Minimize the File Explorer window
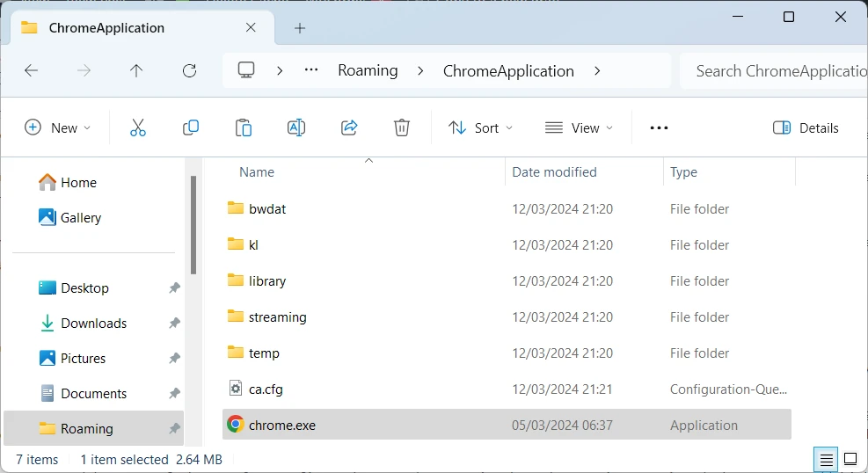Image resolution: width=868 pixels, height=473 pixels. coord(737,17)
